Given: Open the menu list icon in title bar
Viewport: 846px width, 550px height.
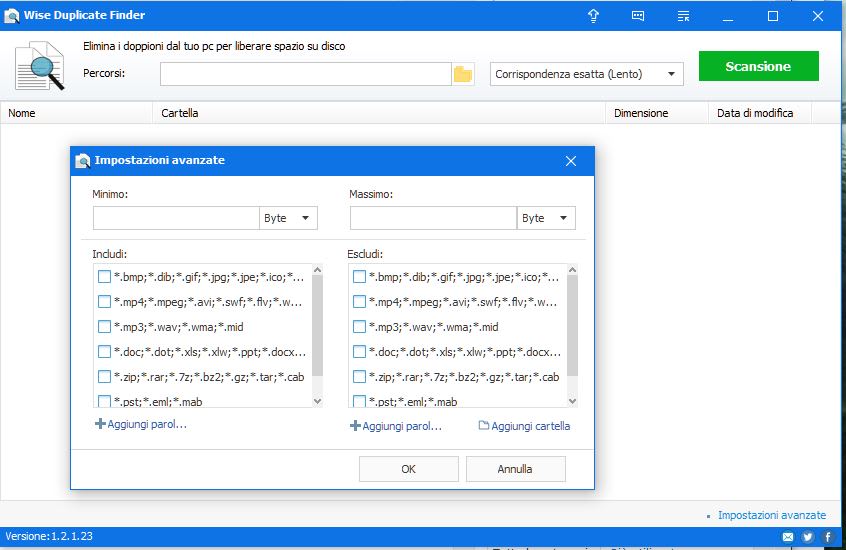Looking at the screenshot, I should [683, 16].
